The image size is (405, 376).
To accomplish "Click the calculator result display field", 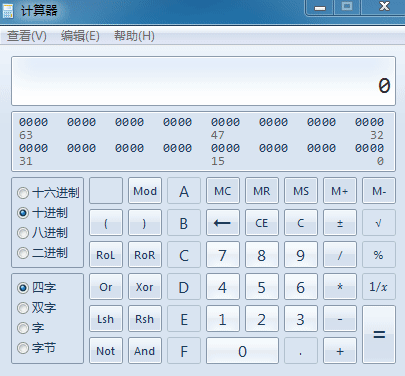I will (203, 81).
